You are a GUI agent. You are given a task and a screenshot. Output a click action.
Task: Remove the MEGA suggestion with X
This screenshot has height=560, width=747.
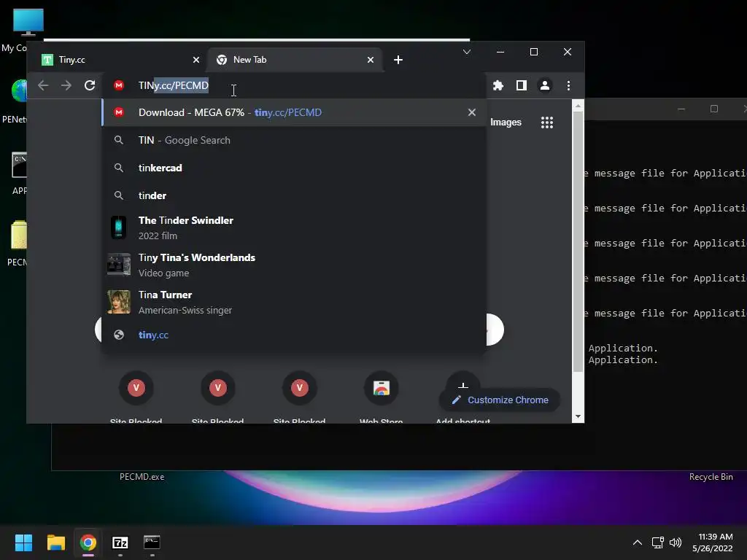[x=472, y=112]
